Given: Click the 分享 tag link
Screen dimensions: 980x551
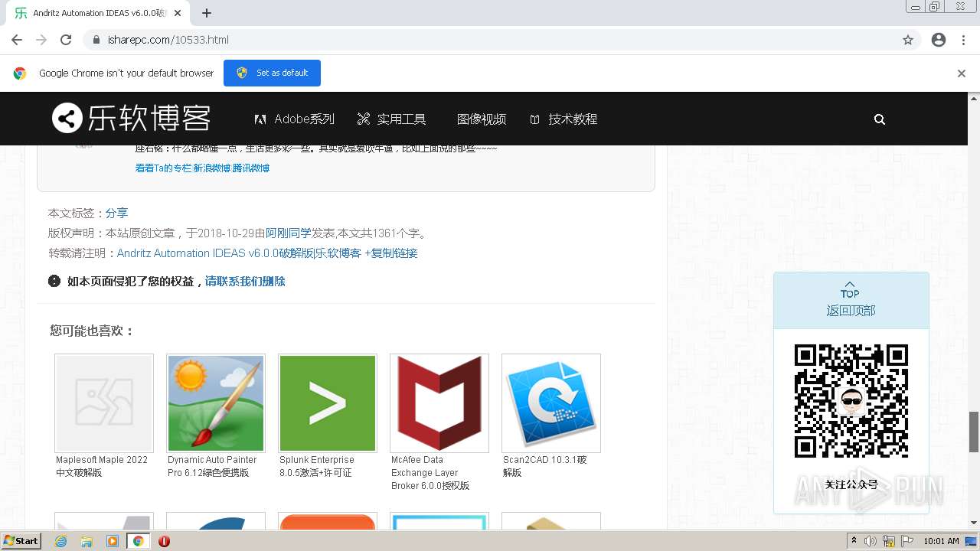Looking at the screenshot, I should click(x=116, y=213).
